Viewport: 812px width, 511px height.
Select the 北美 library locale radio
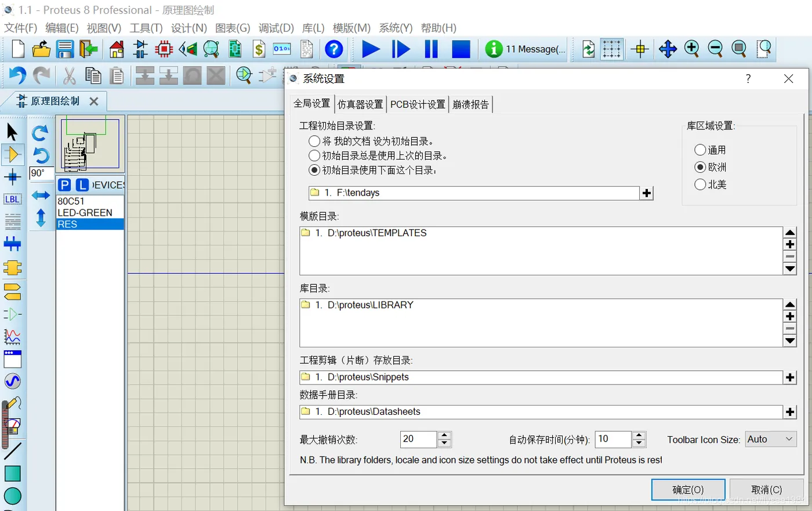700,184
